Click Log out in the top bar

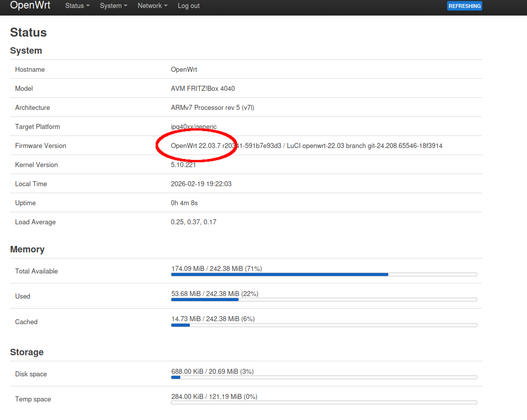click(x=188, y=6)
